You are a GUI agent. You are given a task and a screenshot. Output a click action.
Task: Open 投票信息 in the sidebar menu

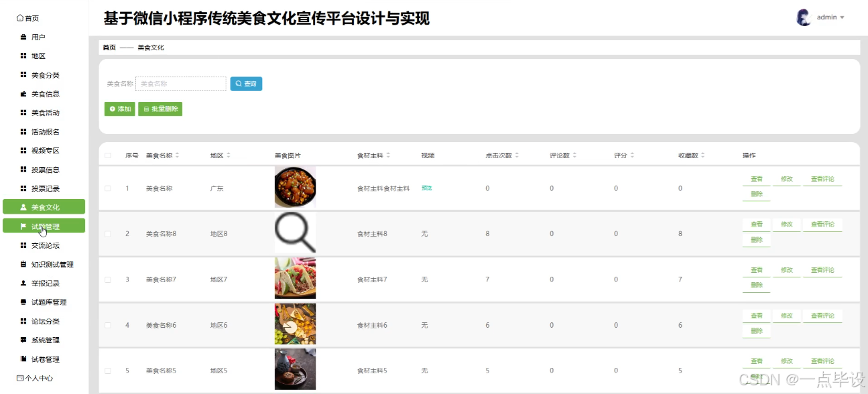pyautogui.click(x=44, y=170)
